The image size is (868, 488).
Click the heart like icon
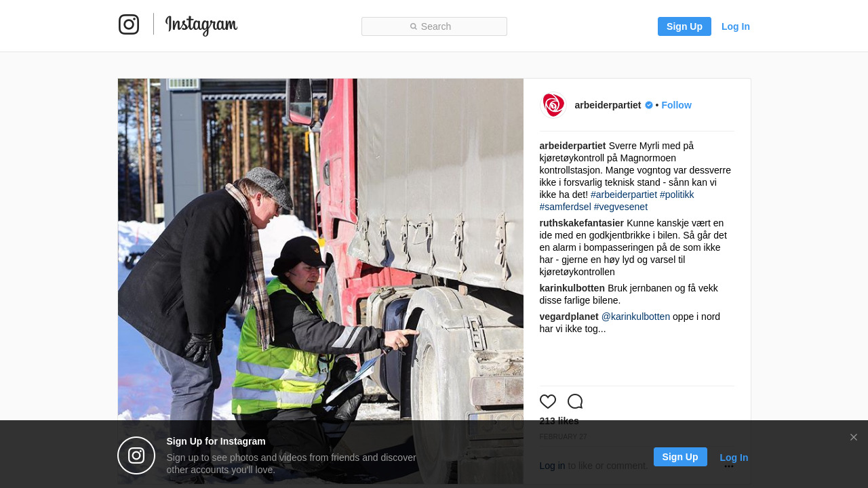[x=548, y=401]
